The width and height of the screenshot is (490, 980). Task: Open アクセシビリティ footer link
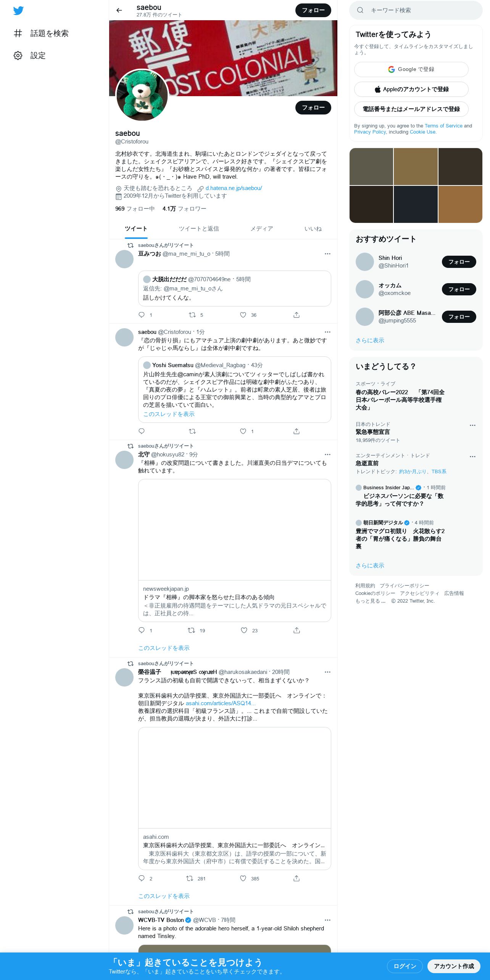click(419, 593)
